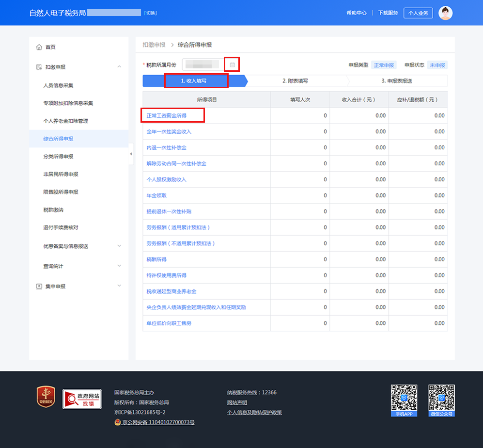Collapse the 扣缴申报 menu section
This screenshot has height=448, width=483.
pyautogui.click(x=119, y=67)
